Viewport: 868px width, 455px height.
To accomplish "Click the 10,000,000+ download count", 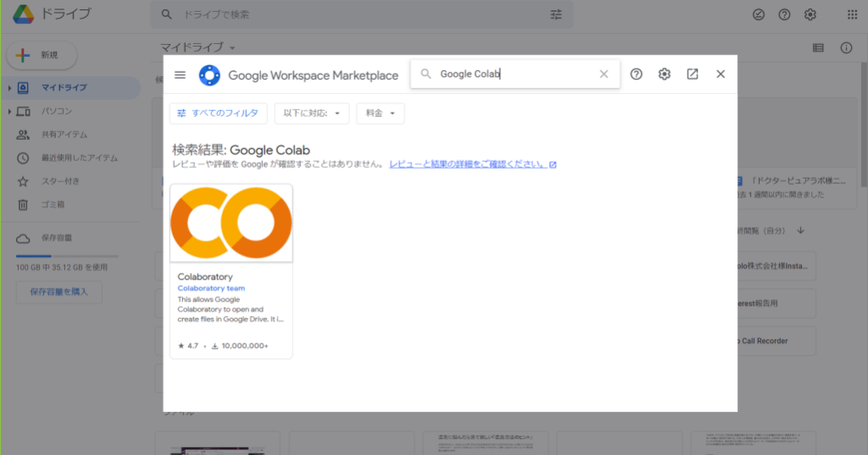I will click(x=240, y=346).
